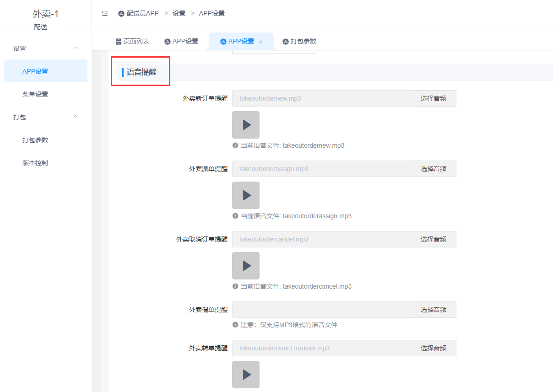Open the first inactive APP设置 tab

[x=181, y=41]
